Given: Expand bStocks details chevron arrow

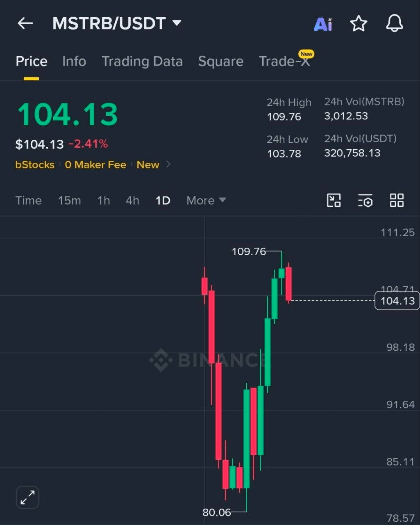Looking at the screenshot, I should click(x=168, y=164).
